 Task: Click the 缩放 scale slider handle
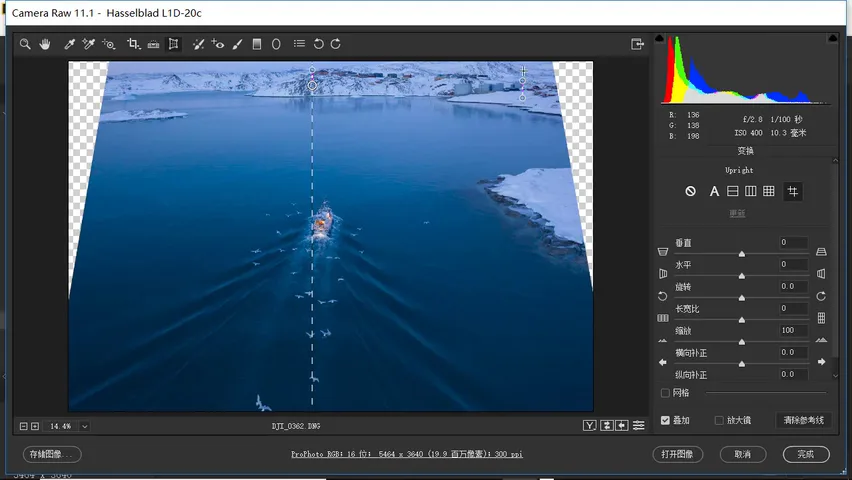742,342
